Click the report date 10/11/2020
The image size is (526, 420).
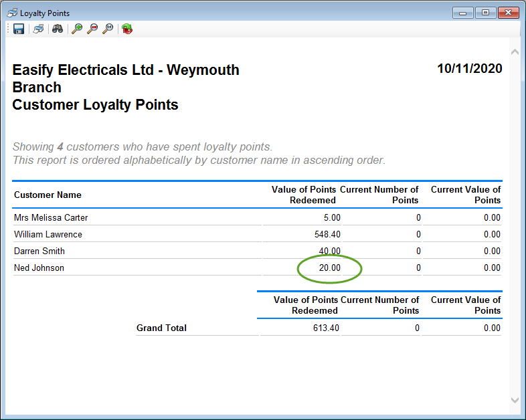(x=469, y=69)
